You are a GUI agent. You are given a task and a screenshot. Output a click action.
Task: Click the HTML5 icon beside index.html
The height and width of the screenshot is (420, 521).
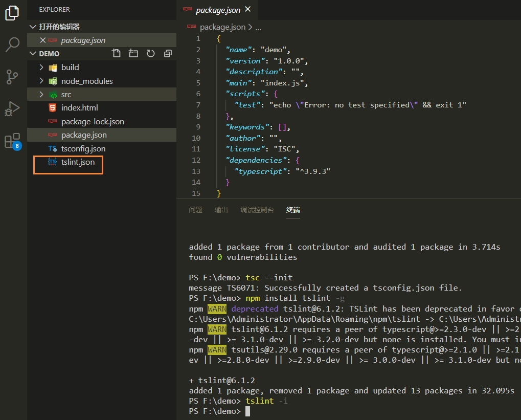pos(53,108)
